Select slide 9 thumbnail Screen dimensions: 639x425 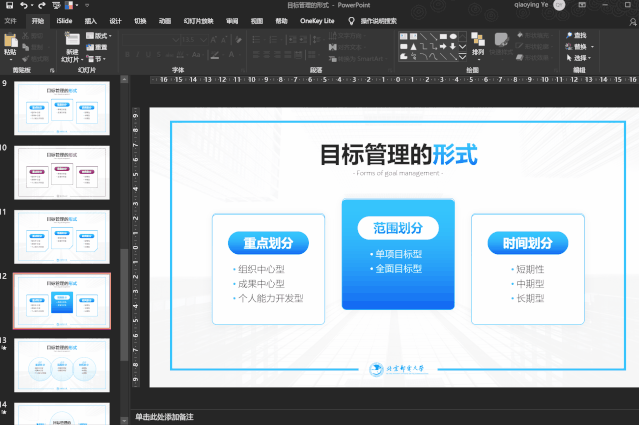(x=62, y=108)
